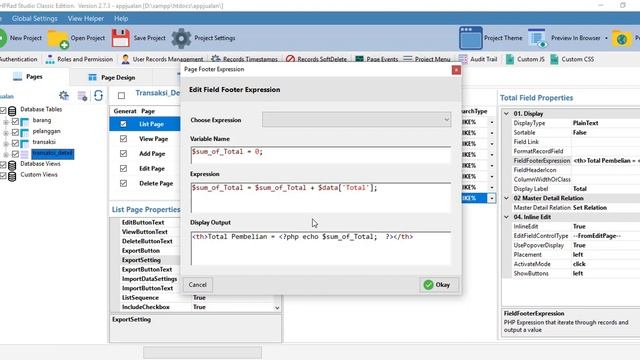Click the Save Project floppy icon
This screenshot has height=360, width=640.
[120, 38]
